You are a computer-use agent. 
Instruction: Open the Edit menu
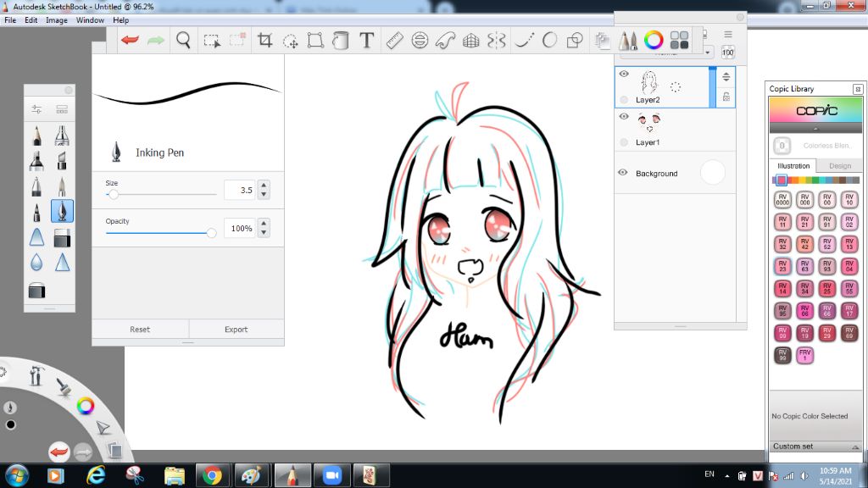tap(31, 20)
